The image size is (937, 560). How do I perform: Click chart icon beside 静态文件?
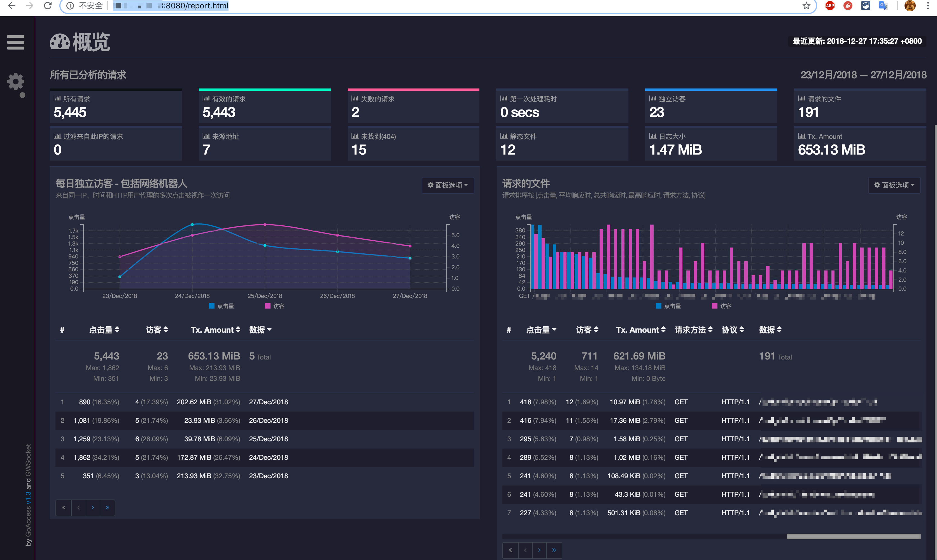click(x=504, y=136)
